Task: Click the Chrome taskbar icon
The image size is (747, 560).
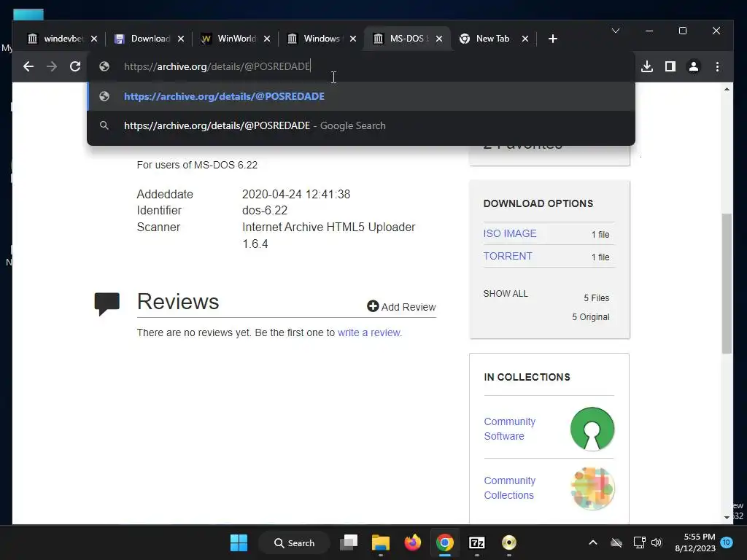Action: pyautogui.click(x=444, y=542)
